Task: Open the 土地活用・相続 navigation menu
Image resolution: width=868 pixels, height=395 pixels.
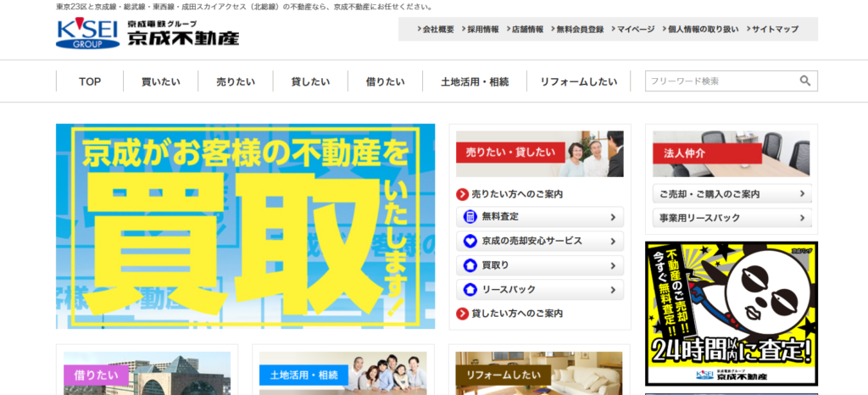Action: [x=475, y=81]
